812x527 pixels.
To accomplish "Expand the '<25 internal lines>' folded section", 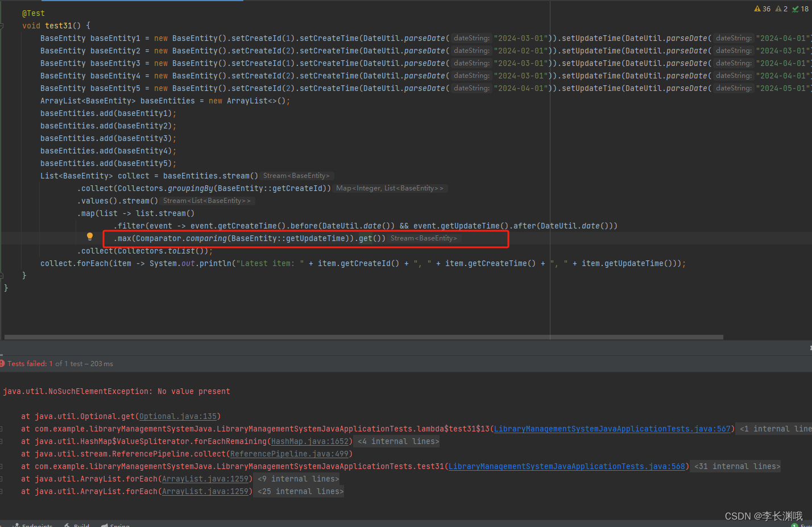I will pos(301,491).
